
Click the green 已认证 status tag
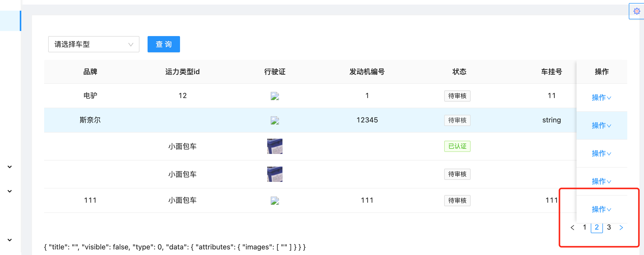[457, 146]
